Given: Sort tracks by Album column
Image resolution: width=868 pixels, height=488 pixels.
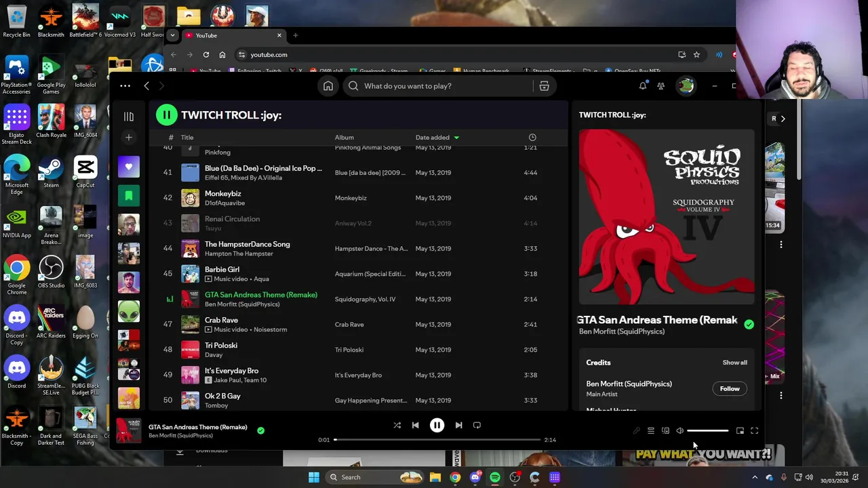Looking at the screenshot, I should 344,138.
